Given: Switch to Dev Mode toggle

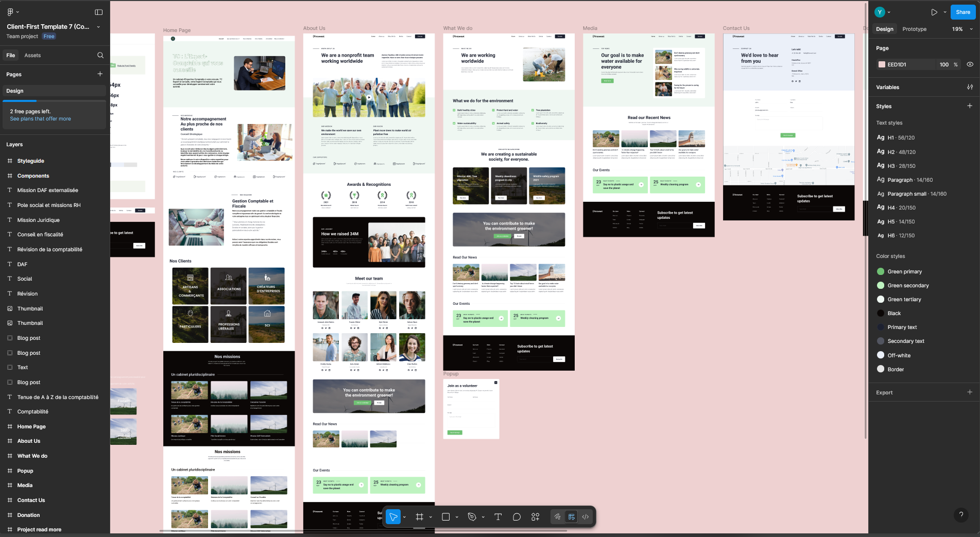Looking at the screenshot, I should coord(586,517).
